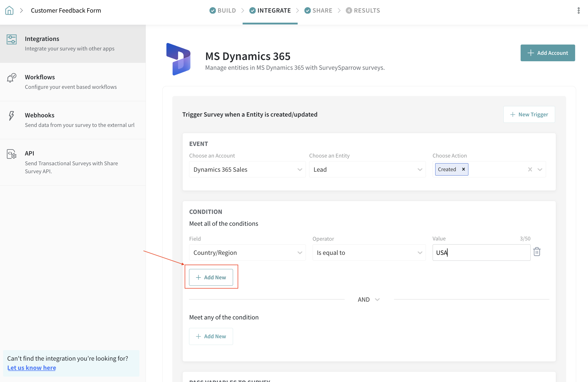Click the MS Dynamics 365 logo
The height and width of the screenshot is (382, 588).
click(x=179, y=59)
